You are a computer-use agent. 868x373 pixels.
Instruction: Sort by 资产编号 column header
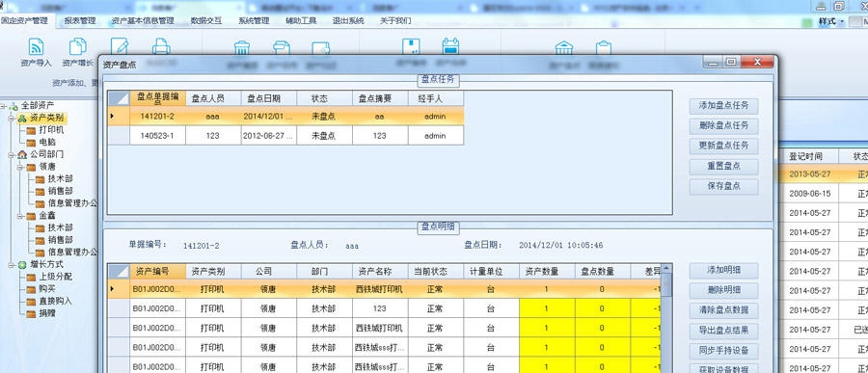click(x=158, y=272)
